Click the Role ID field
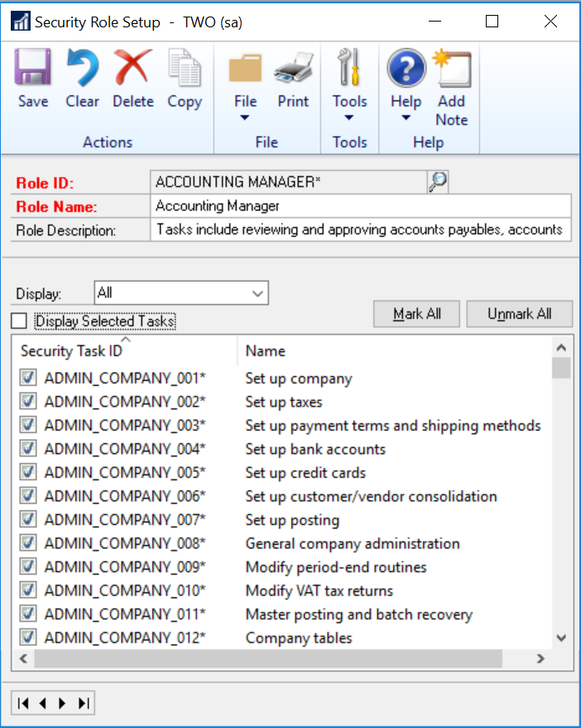 pyautogui.click(x=288, y=181)
